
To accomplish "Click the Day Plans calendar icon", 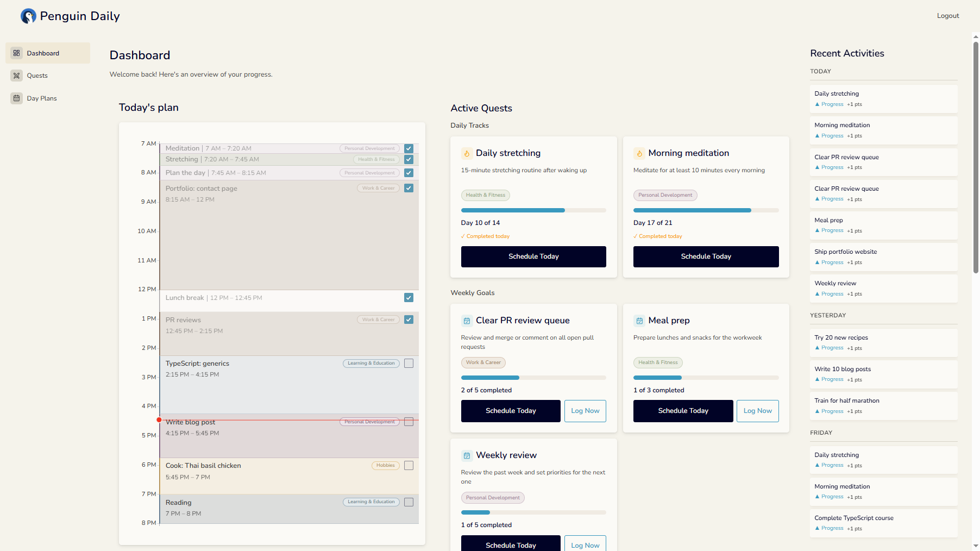I will coord(17,98).
